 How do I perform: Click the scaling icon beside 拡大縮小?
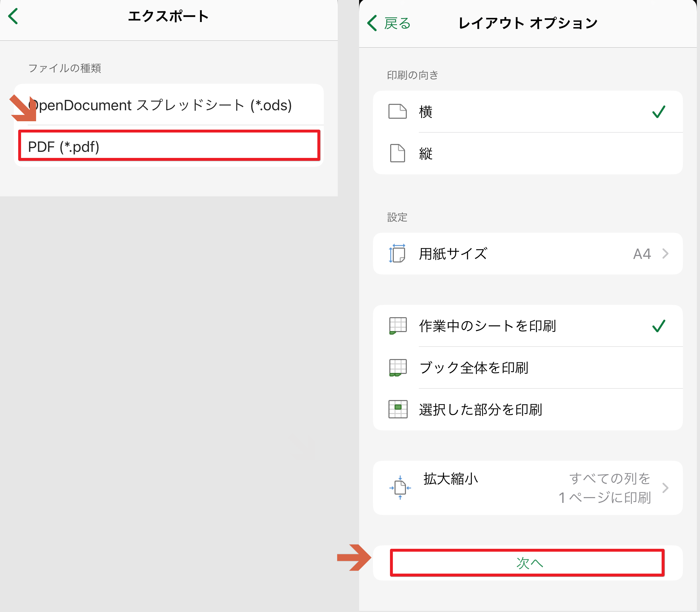coord(400,488)
